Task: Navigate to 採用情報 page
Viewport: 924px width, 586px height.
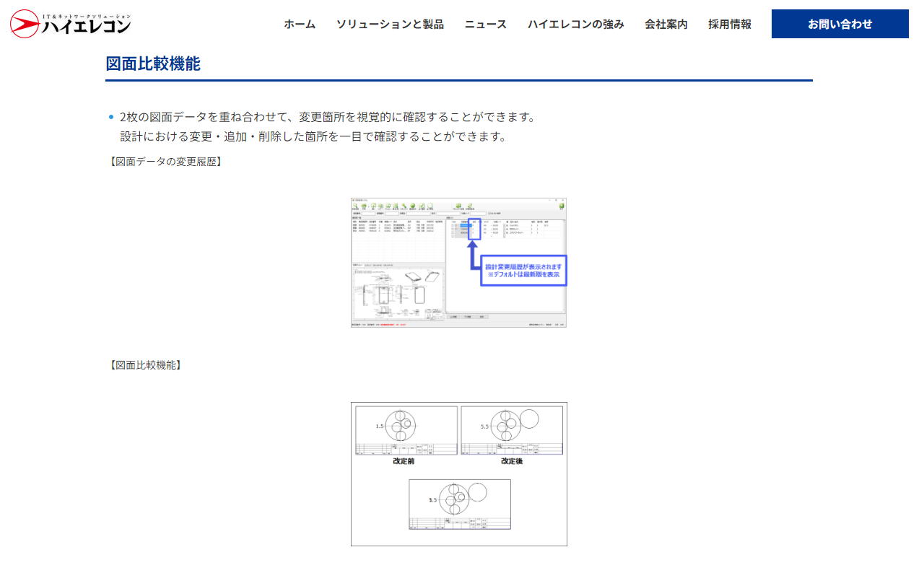Action: pyautogui.click(x=730, y=24)
